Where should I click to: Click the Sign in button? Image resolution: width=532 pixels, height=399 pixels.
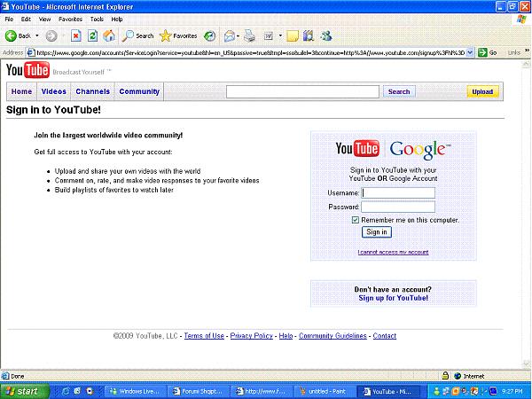377,232
